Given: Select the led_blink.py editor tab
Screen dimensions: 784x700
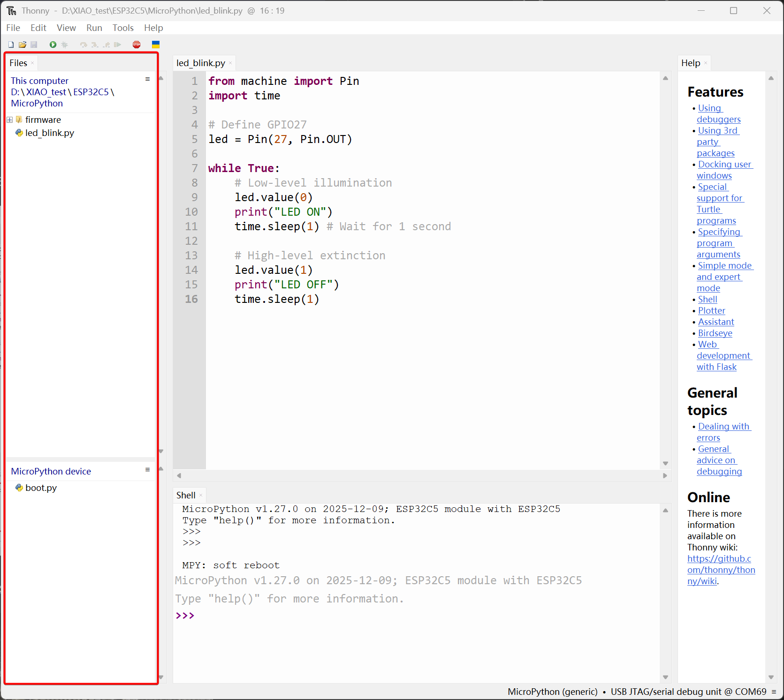Looking at the screenshot, I should pos(200,63).
